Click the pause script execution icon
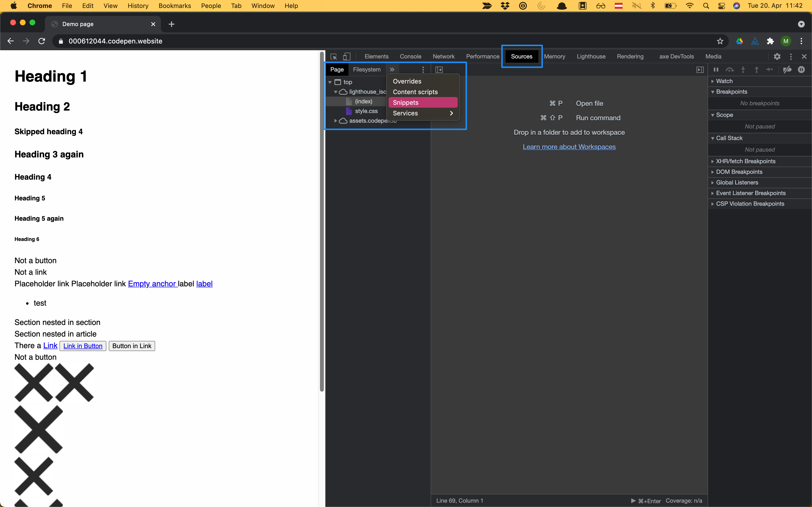 click(716, 70)
